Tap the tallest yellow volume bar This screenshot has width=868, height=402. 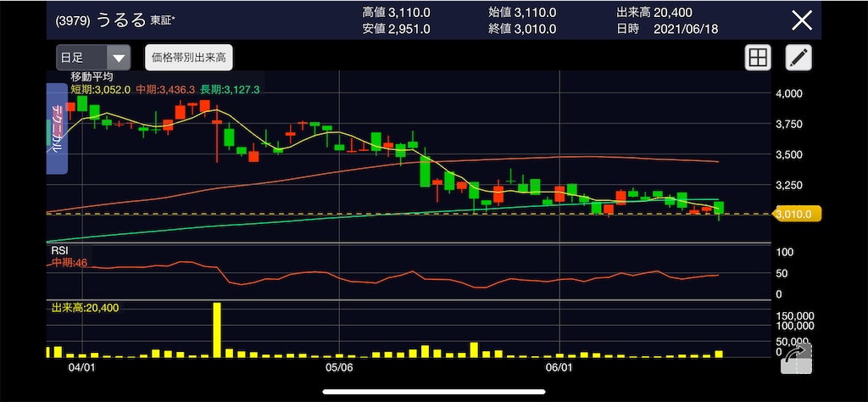217,329
